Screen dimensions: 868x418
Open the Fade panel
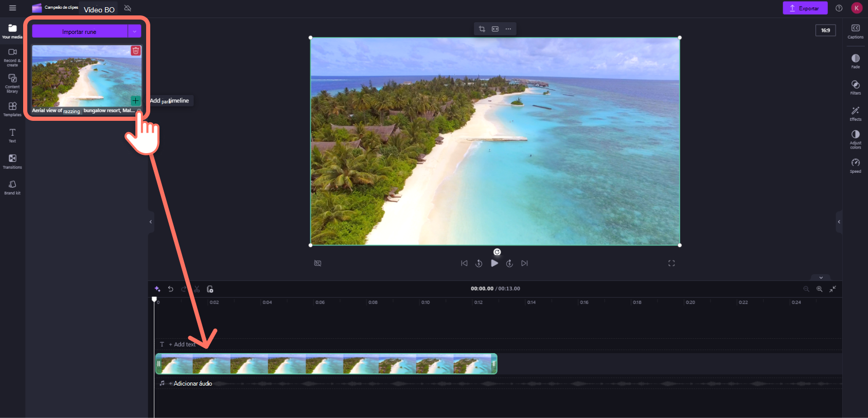click(856, 61)
